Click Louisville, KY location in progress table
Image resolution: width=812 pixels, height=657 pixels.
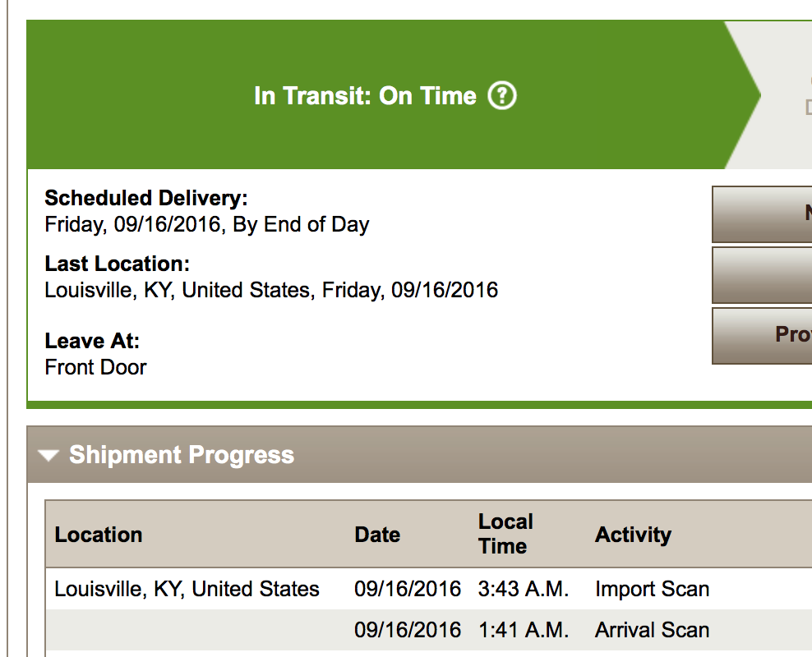pyautogui.click(x=187, y=589)
